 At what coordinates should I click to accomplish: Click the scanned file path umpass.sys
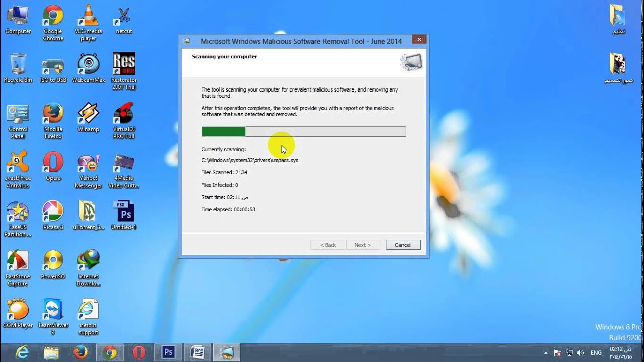pos(250,160)
